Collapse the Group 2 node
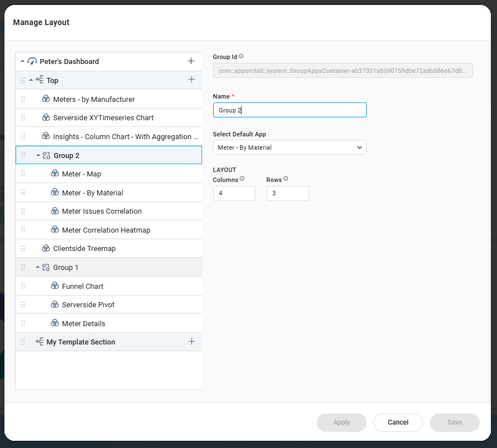Image resolution: width=497 pixels, height=448 pixels. pyautogui.click(x=38, y=155)
